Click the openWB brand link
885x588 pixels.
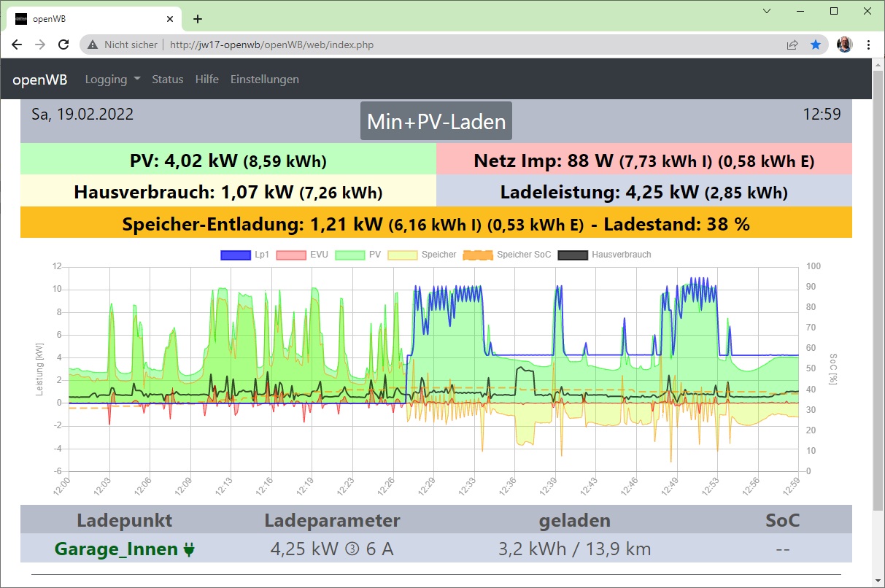click(40, 80)
